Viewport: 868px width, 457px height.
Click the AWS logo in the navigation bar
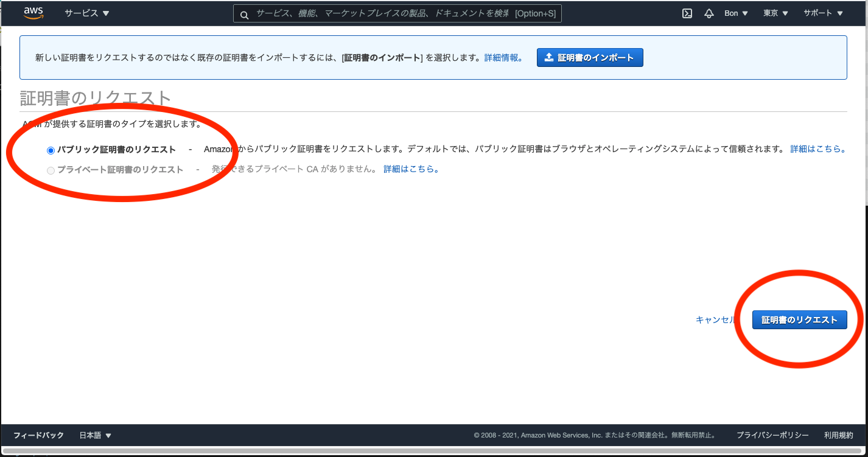coord(32,12)
